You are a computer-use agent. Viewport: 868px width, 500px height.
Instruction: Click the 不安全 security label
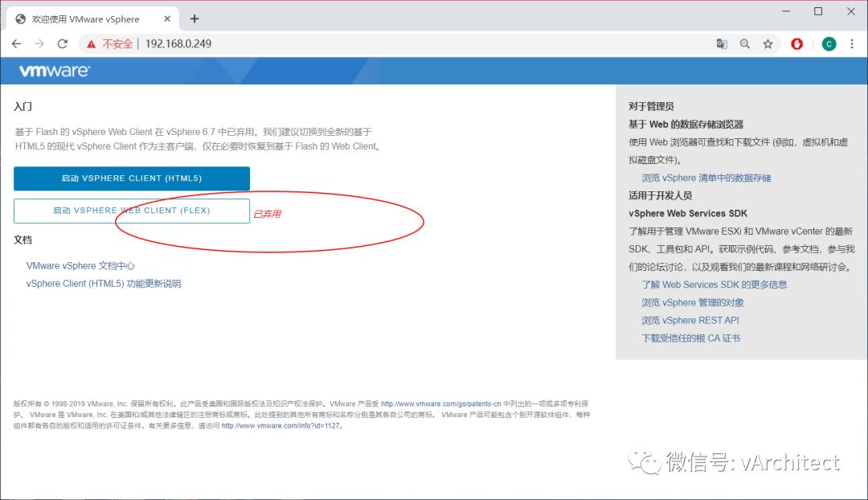point(117,43)
